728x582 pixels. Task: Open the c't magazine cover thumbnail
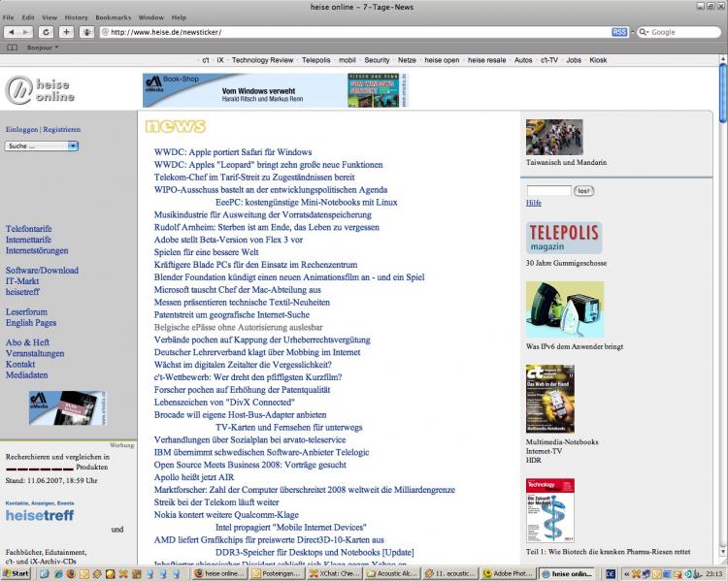(550, 399)
